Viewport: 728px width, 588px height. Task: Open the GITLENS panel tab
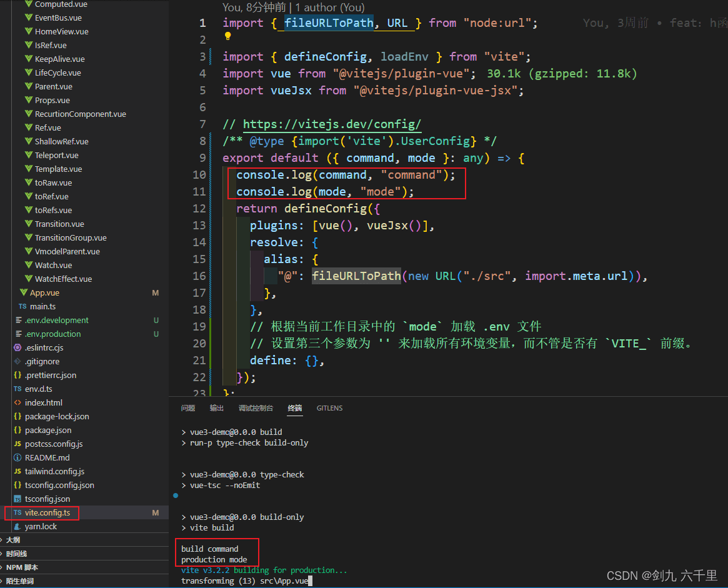[x=330, y=408]
